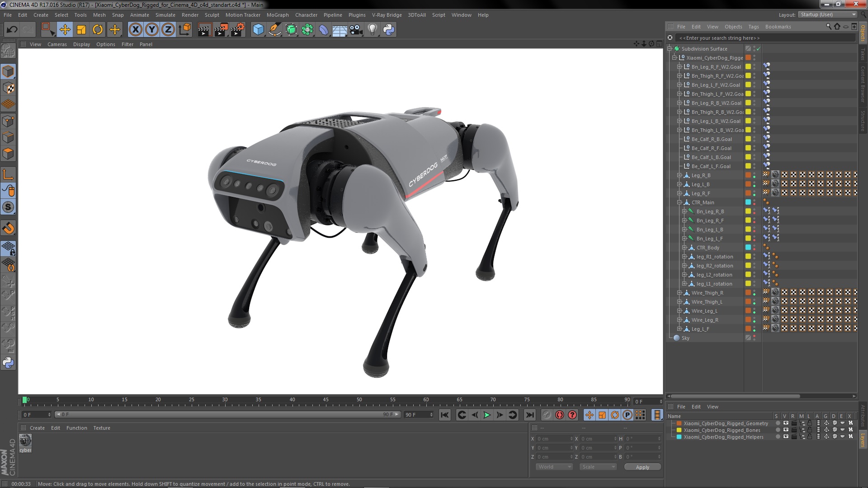Add a Camera object icon
Image resolution: width=868 pixels, height=488 pixels.
[356, 30]
